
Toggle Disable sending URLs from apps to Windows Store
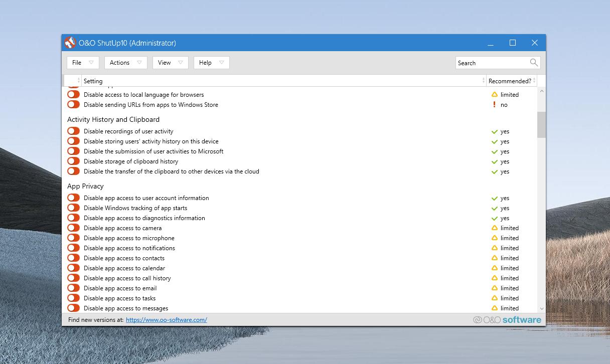[x=74, y=104]
